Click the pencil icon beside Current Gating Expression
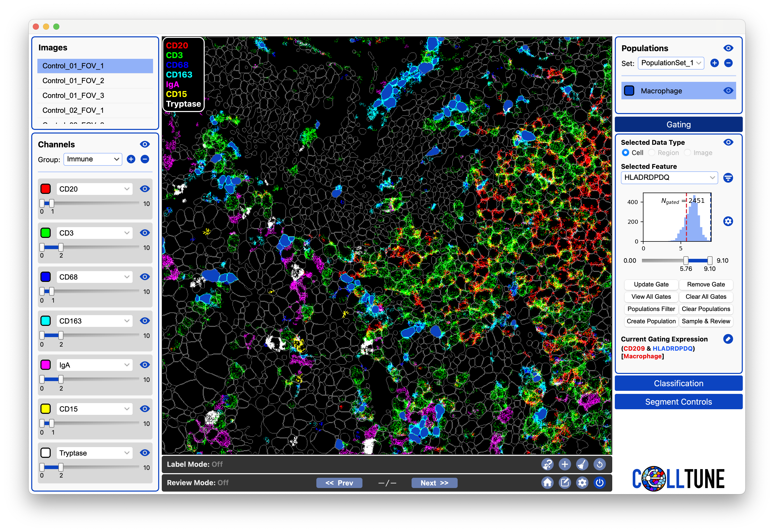This screenshot has width=774, height=532. [x=728, y=339]
